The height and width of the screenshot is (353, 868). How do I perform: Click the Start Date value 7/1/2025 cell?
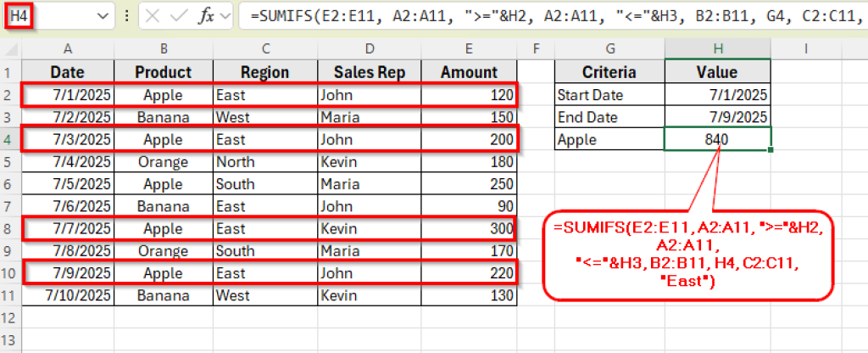(x=717, y=95)
